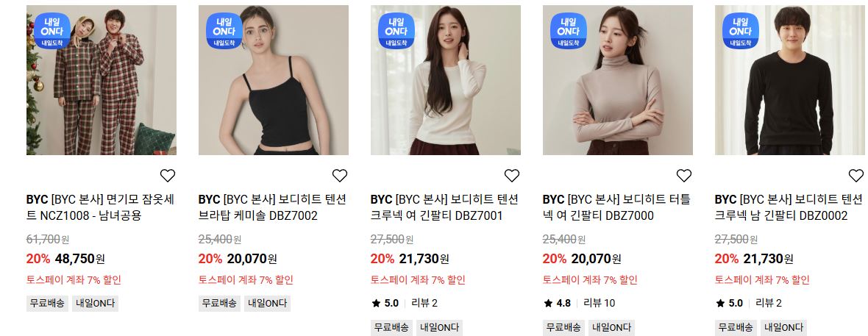This screenshot has width=868, height=336.
Task: View 리뷰 10 for turtleneck DBZ7000
Action: [x=600, y=303]
